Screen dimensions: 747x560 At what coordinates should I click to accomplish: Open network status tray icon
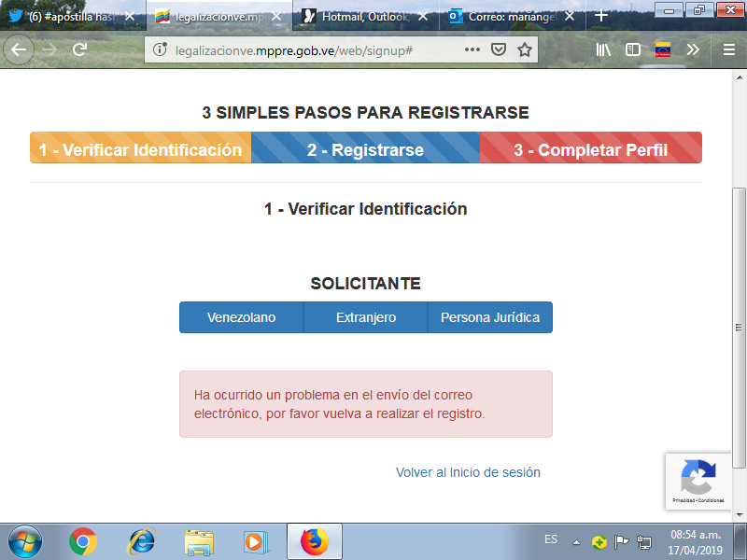click(x=644, y=542)
